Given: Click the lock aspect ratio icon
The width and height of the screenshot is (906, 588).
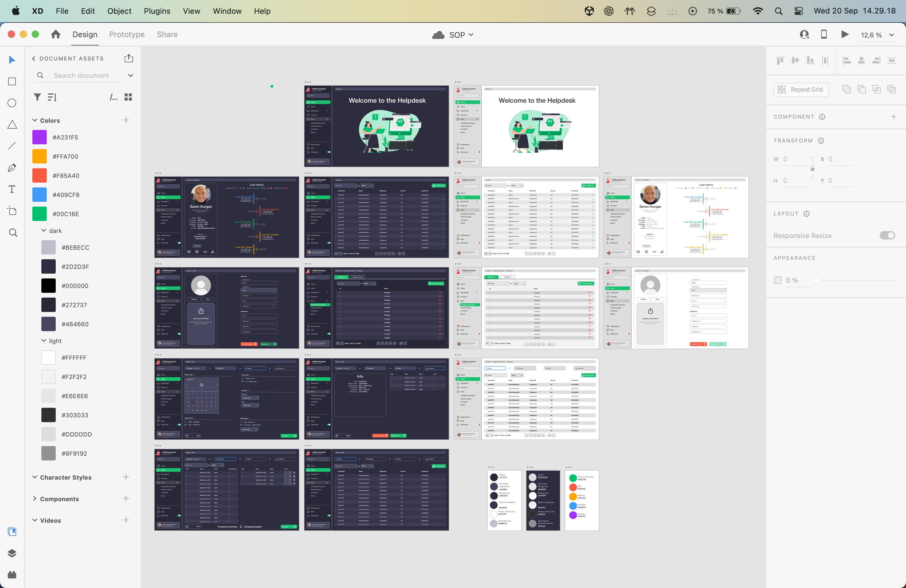Looking at the screenshot, I should (x=812, y=169).
